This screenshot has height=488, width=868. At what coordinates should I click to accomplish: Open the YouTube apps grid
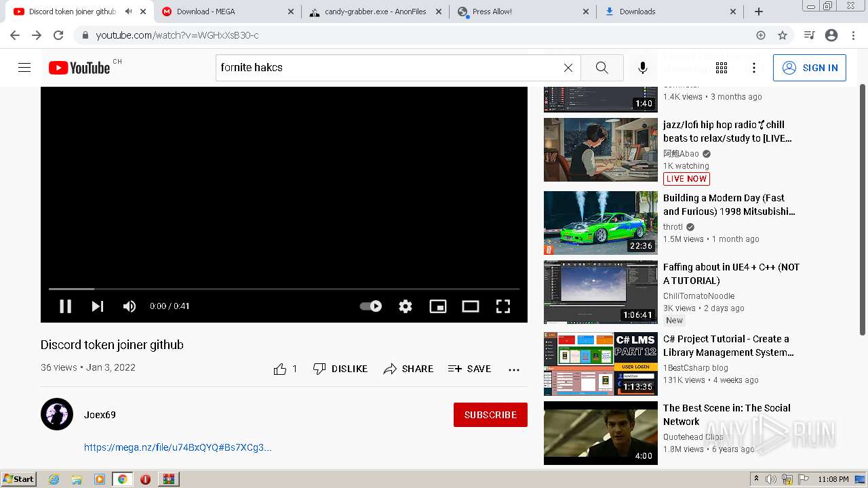[722, 68]
